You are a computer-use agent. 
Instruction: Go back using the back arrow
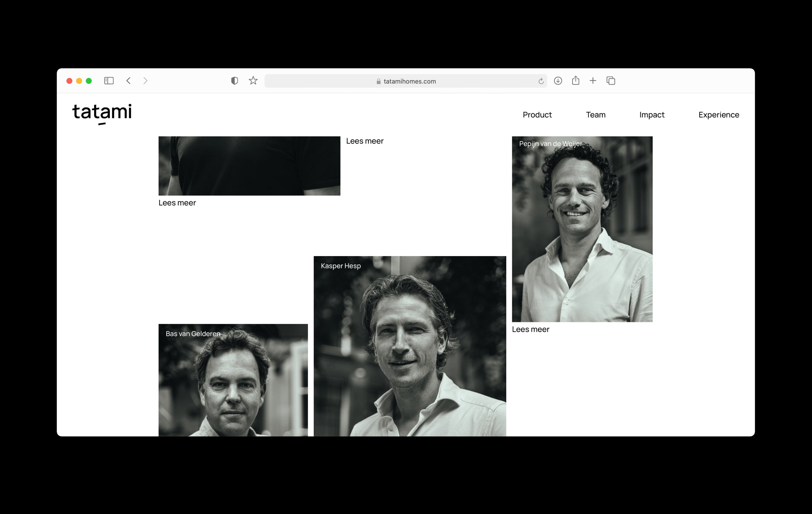pyautogui.click(x=128, y=81)
